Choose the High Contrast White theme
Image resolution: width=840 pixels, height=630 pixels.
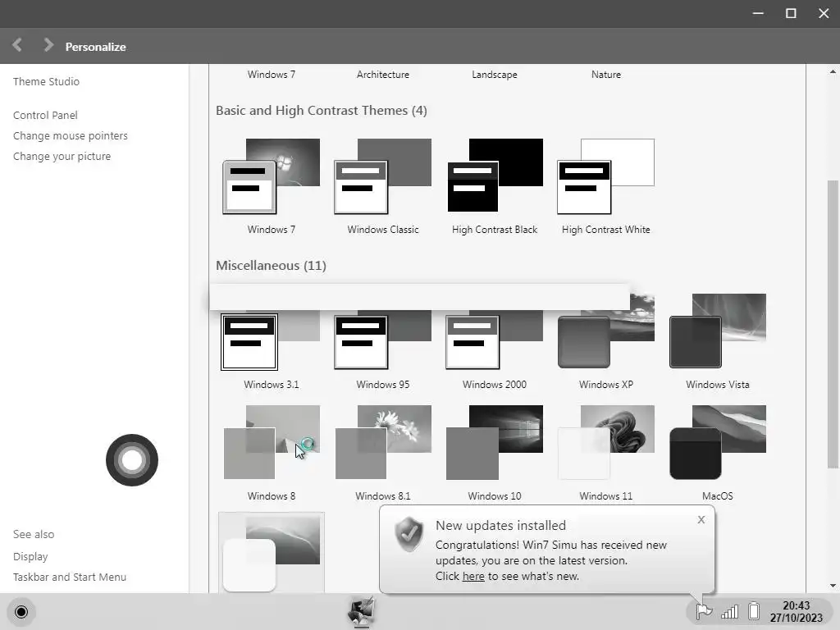pyautogui.click(x=606, y=176)
